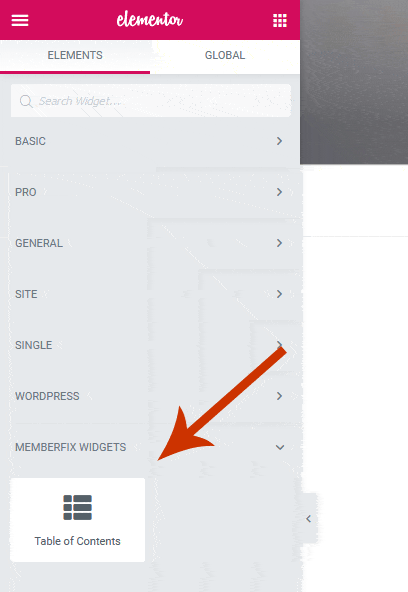Select the Table of Contents widget icon

pos(77,507)
